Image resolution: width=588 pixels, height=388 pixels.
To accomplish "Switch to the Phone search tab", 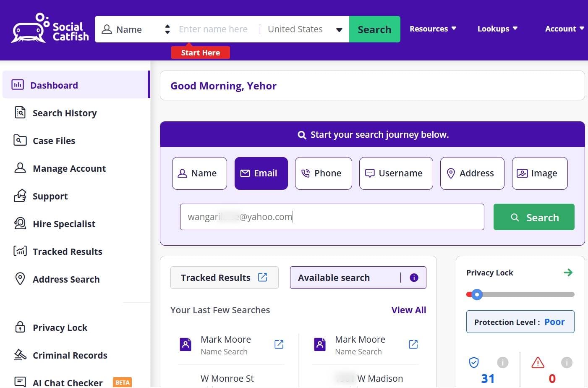I will pyautogui.click(x=323, y=173).
